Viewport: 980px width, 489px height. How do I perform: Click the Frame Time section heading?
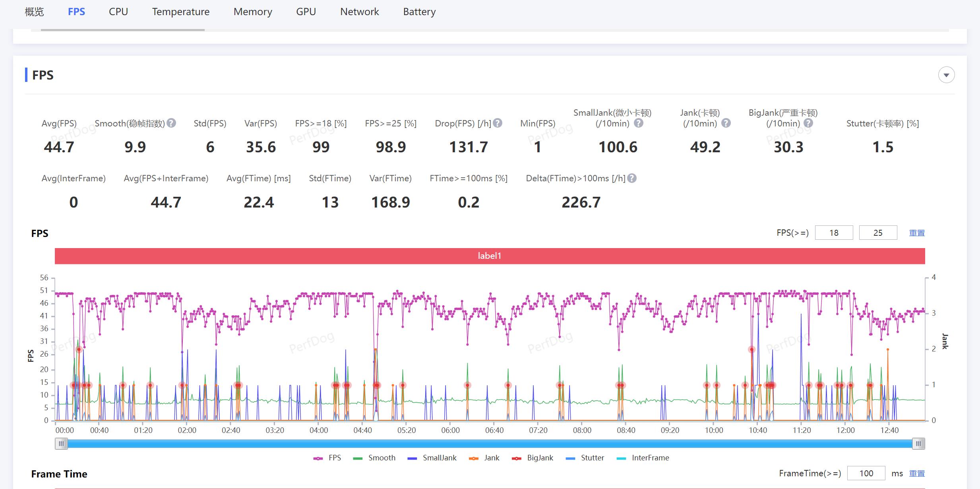point(59,474)
